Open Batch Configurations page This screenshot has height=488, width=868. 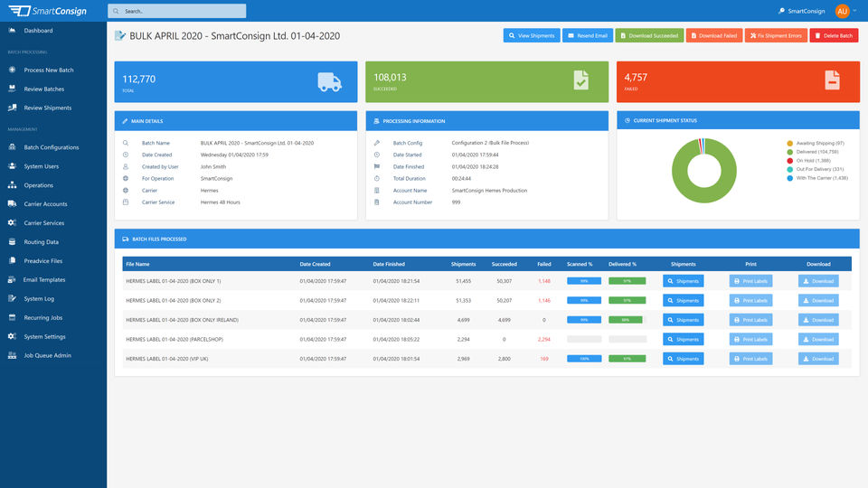click(x=51, y=147)
